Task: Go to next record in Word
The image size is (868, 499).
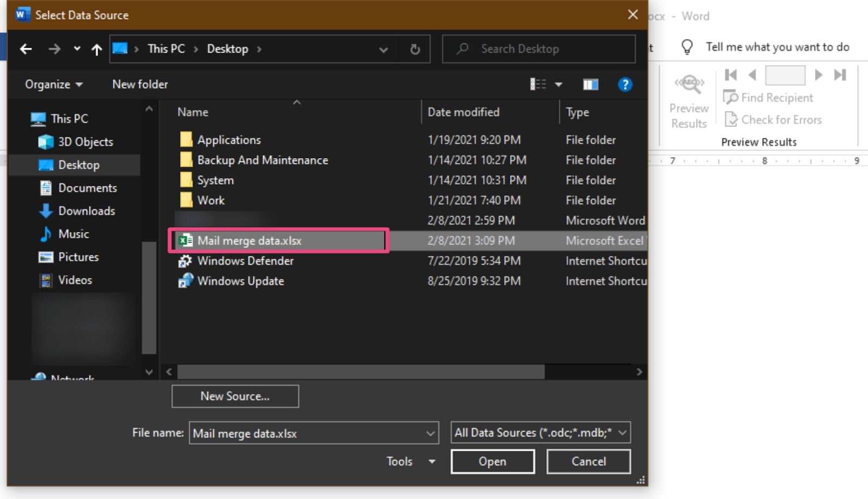Action: click(x=819, y=75)
